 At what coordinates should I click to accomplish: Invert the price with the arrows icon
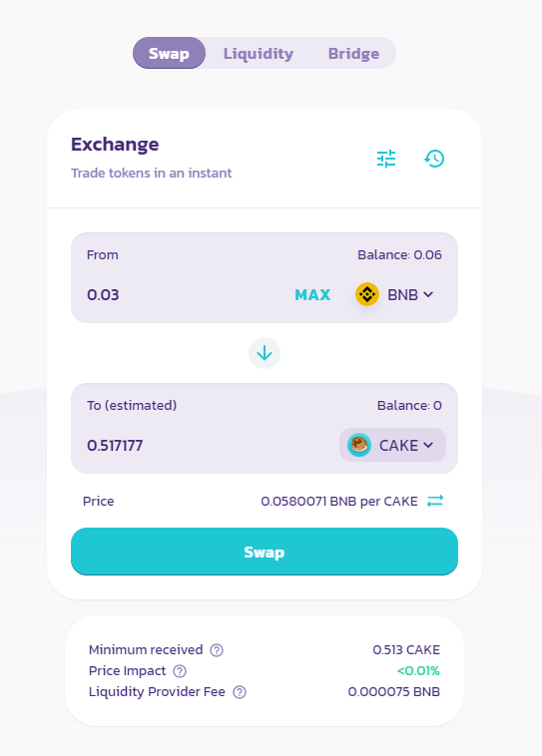pyautogui.click(x=435, y=501)
